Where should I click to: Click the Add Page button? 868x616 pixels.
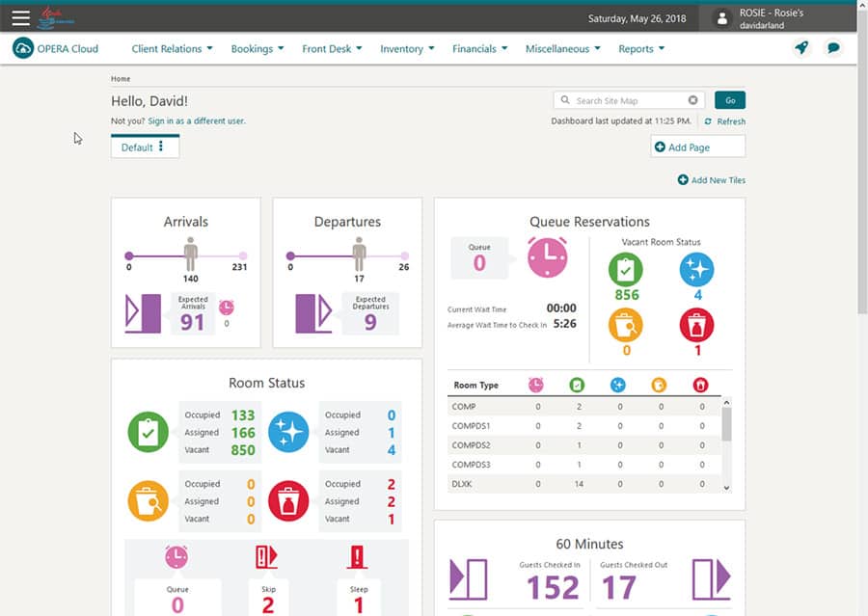[697, 147]
